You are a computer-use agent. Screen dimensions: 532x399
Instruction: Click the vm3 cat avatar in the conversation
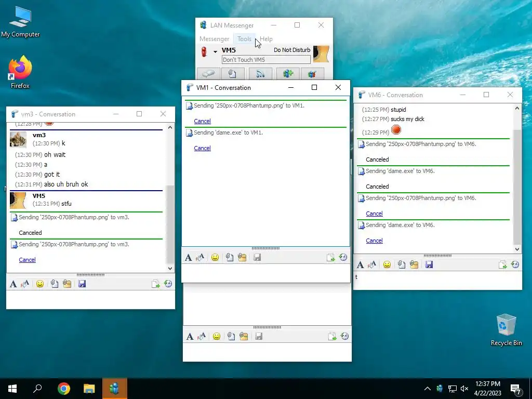point(18,139)
